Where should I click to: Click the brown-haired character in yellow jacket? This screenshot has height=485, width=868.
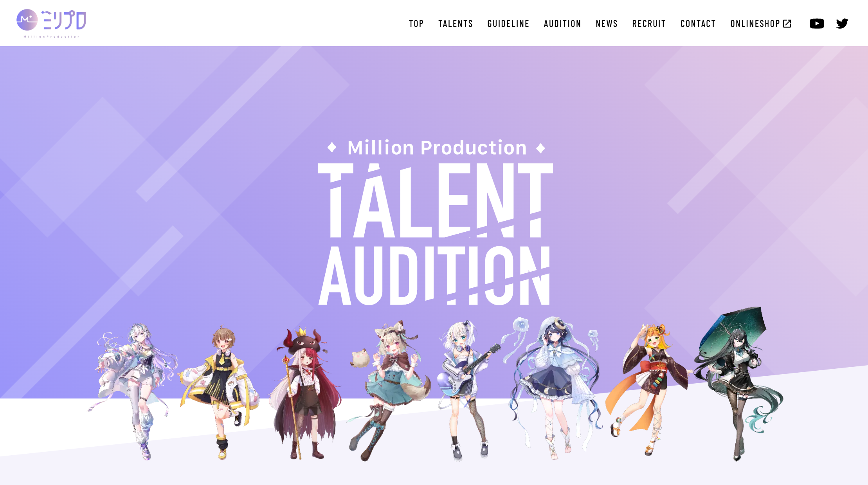[221, 392]
